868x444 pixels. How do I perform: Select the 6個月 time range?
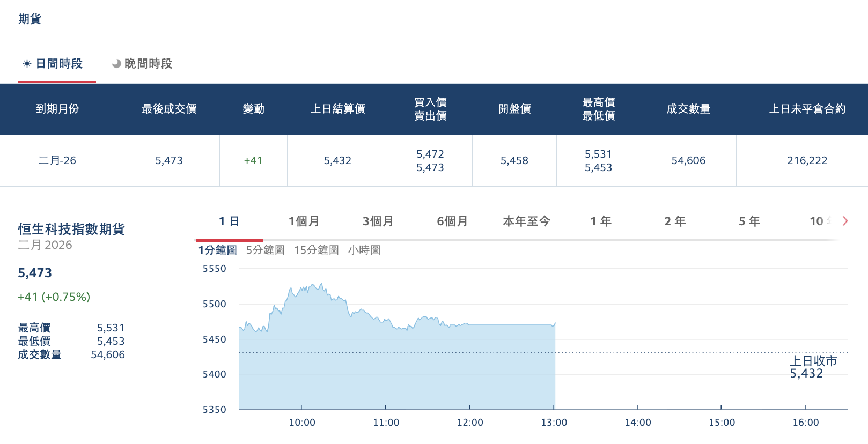tap(452, 221)
